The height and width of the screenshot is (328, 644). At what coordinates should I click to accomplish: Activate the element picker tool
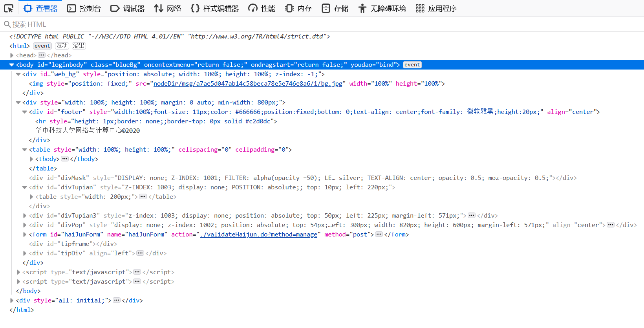coord(9,8)
